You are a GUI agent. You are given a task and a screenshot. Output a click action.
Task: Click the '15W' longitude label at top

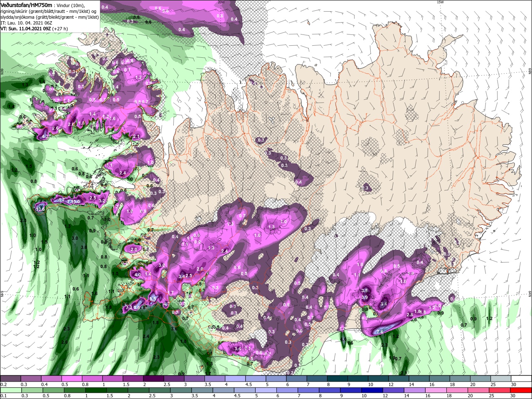440,2
